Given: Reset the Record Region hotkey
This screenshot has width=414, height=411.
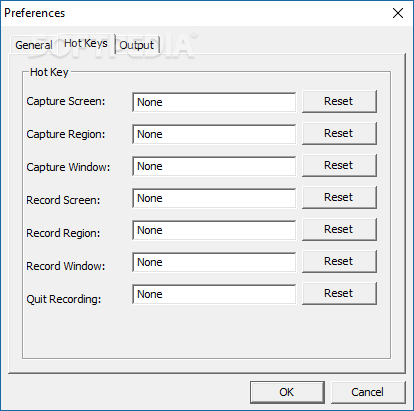Looking at the screenshot, I should coord(339,229).
